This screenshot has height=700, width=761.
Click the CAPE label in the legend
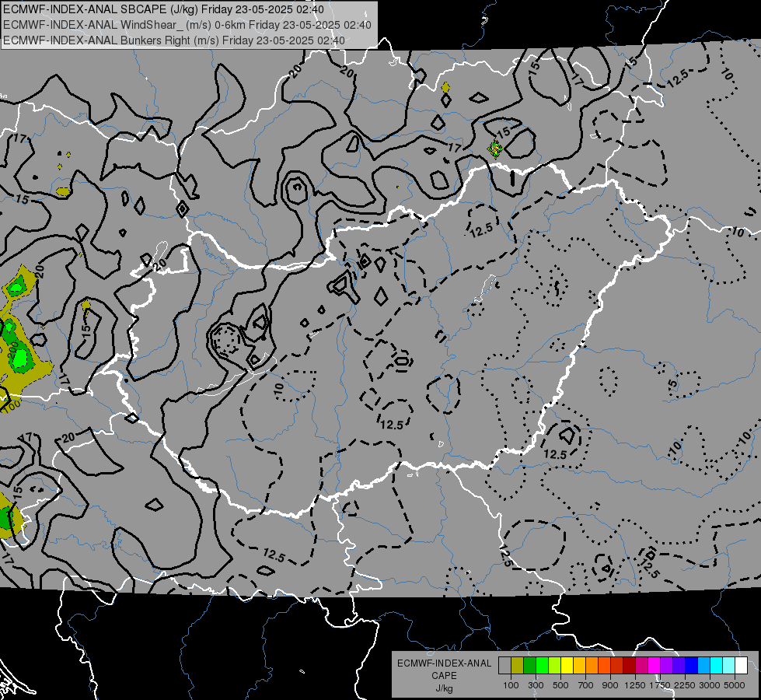(444, 676)
